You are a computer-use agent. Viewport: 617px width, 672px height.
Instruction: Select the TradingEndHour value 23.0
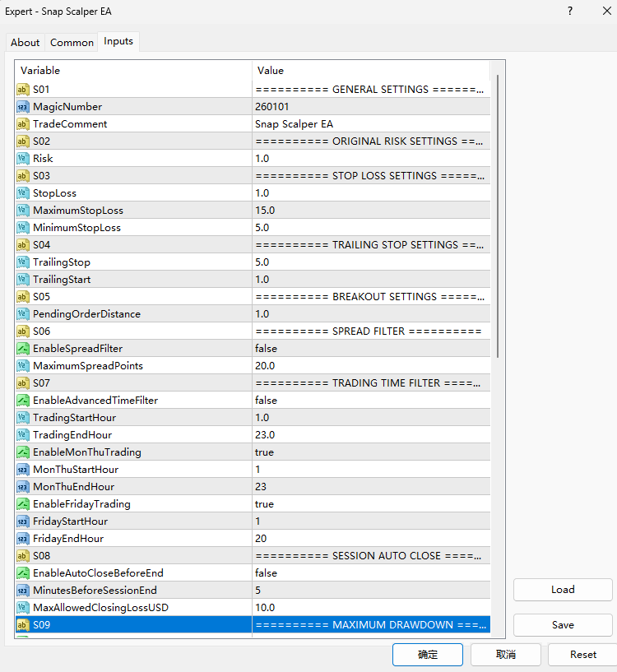click(x=265, y=435)
